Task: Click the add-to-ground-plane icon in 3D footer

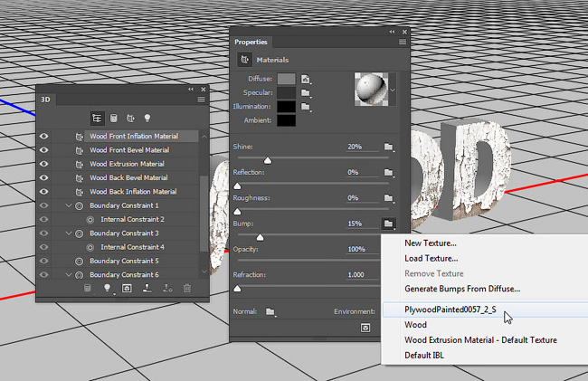Action: pos(147,288)
